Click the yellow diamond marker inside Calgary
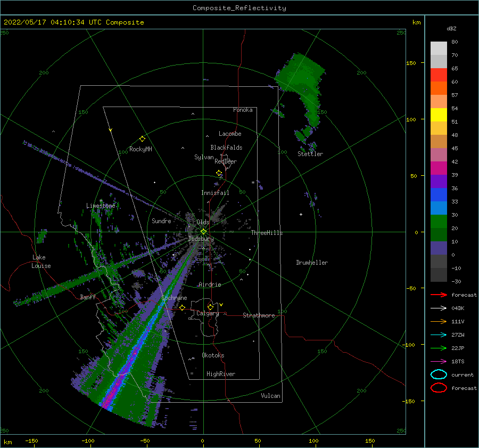Viewport: 479px width, 448px height. [210, 307]
